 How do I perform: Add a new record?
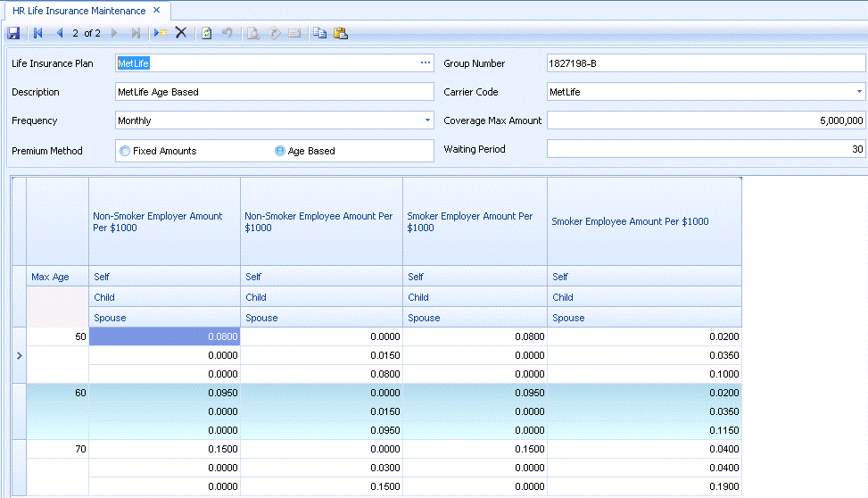[x=160, y=33]
